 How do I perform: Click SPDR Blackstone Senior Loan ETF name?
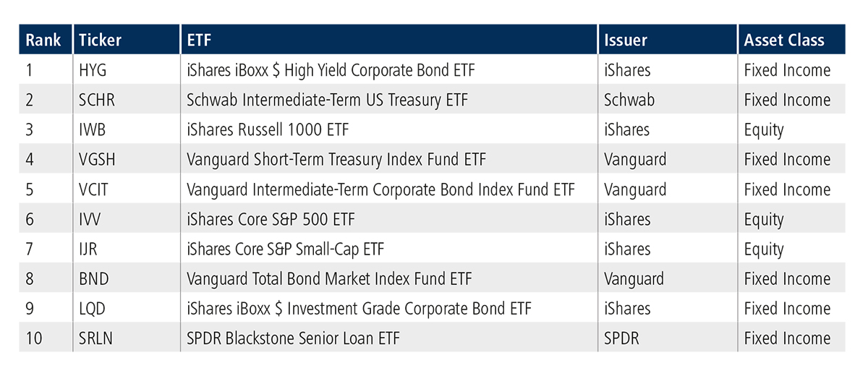tap(293, 338)
